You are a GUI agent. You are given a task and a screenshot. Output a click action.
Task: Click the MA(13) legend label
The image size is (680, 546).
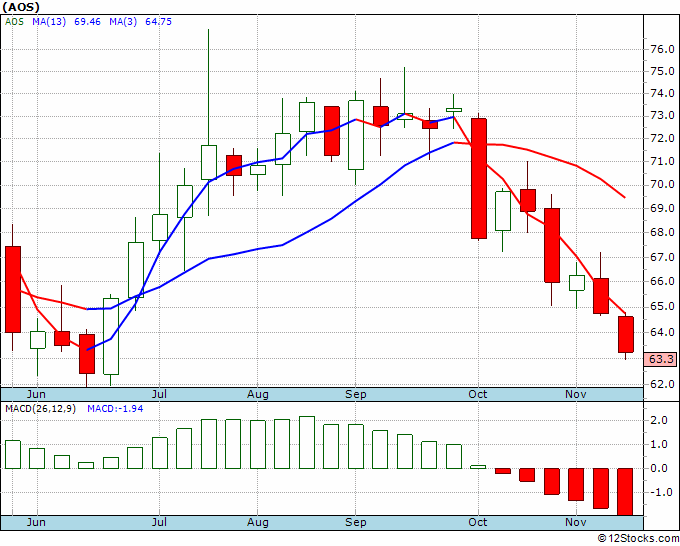coord(49,22)
